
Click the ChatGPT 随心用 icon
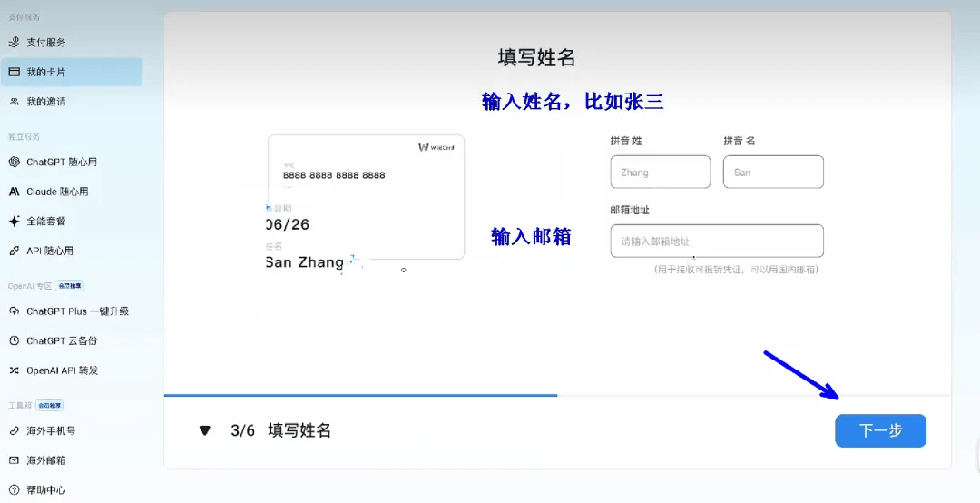coord(15,163)
